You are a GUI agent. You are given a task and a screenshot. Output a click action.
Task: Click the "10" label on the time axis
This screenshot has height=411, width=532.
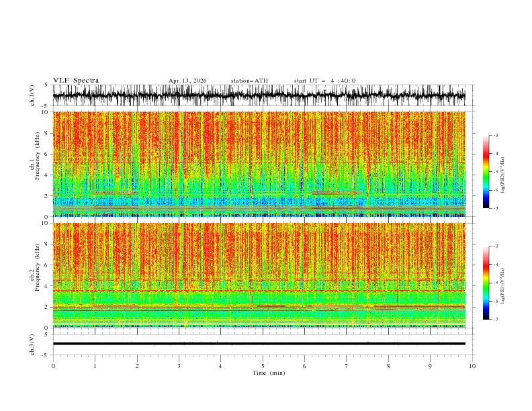pyautogui.click(x=472, y=366)
